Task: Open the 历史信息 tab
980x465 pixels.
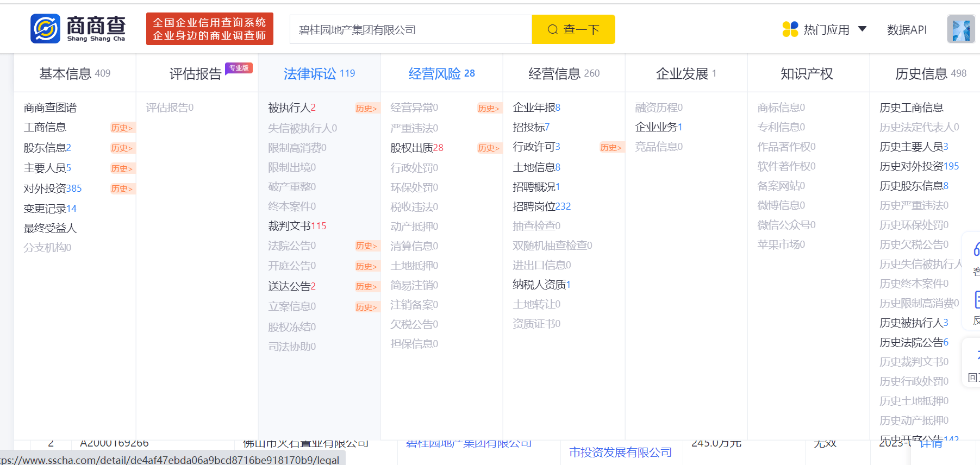Action: click(931, 73)
